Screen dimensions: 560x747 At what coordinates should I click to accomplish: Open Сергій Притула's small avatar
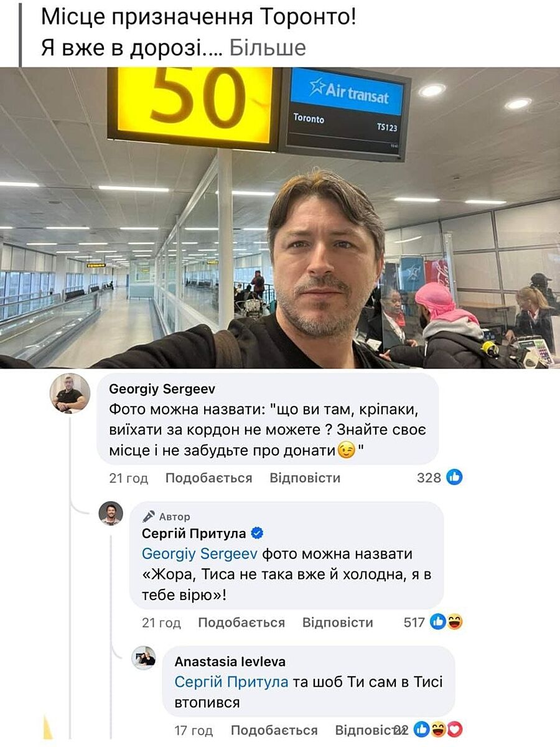click(111, 514)
